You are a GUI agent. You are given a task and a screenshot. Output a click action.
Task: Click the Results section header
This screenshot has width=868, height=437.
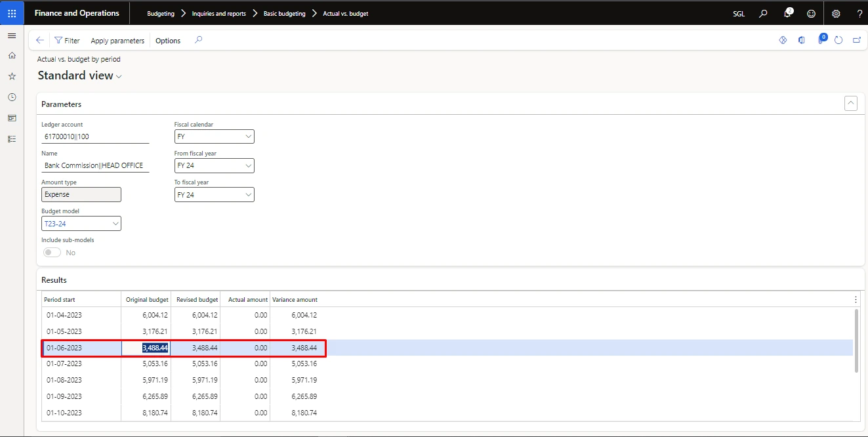pyautogui.click(x=54, y=280)
